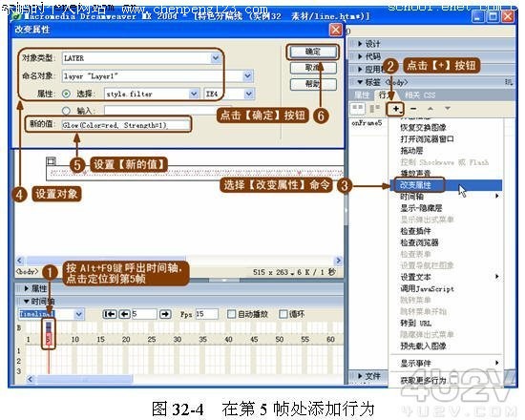Choose 检查插件 menu item
The width and height of the screenshot is (525, 420).
click(x=415, y=231)
